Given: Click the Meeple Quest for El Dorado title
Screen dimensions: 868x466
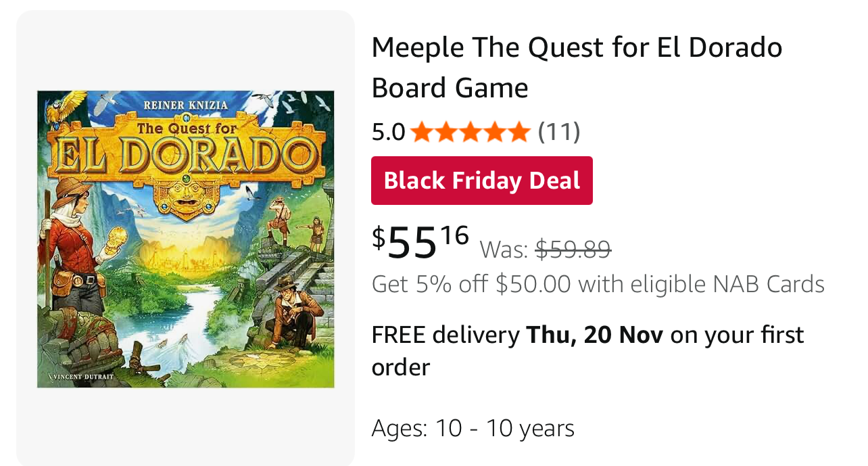Looking at the screenshot, I should click(x=577, y=68).
